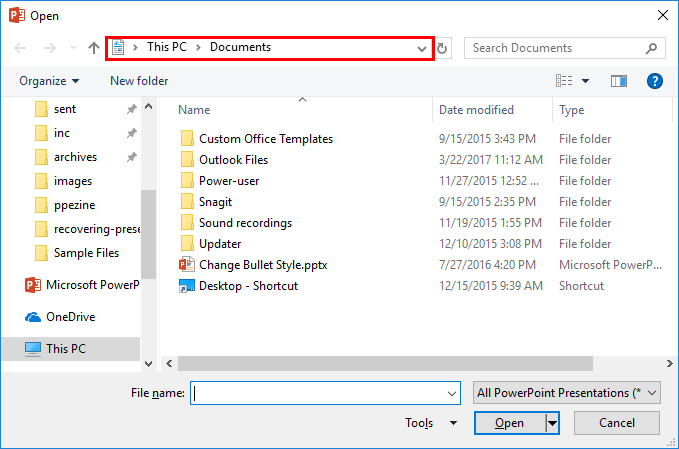Image resolution: width=679 pixels, height=449 pixels.
Task: Go back using the Back arrow
Action: pos(20,48)
